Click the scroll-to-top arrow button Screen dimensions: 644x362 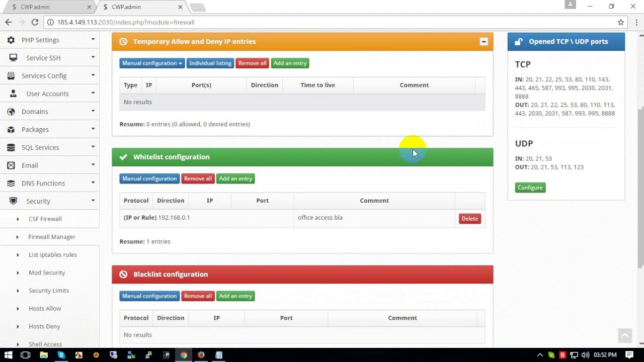625,335
